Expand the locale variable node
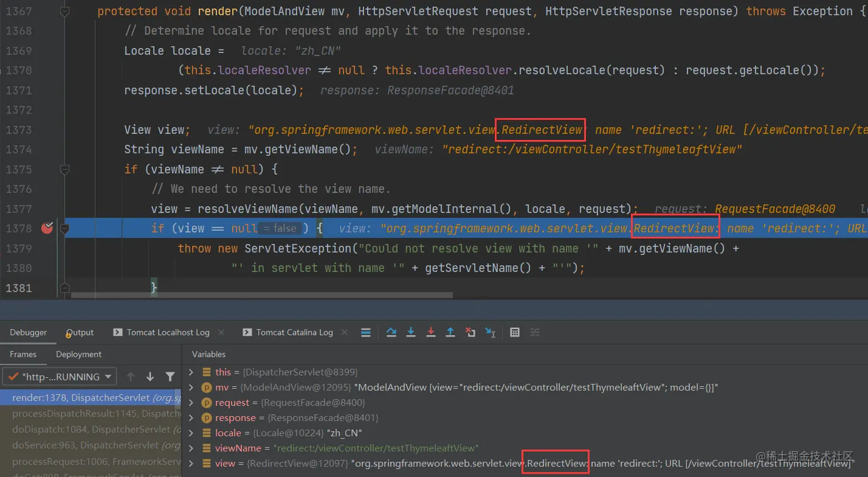 tap(191, 433)
